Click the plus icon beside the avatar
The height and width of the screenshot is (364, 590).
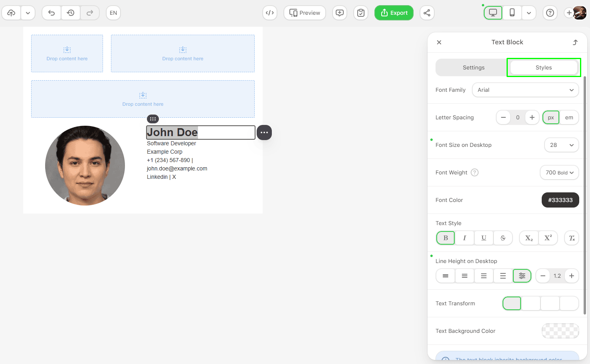[569, 13]
